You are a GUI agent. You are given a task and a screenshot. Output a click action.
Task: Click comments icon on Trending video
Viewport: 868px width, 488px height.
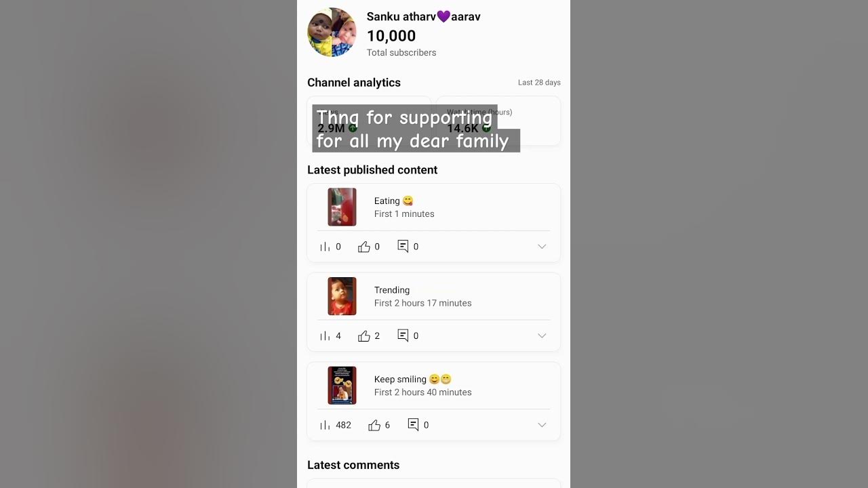point(403,335)
